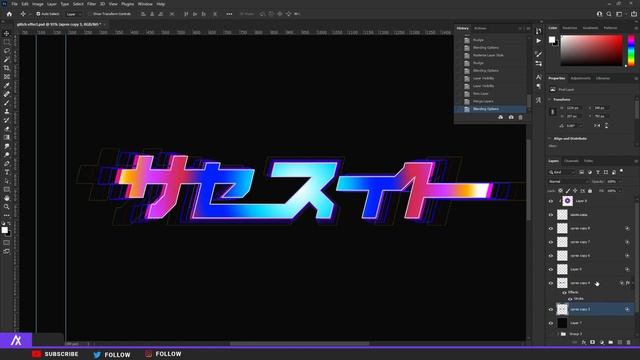640x360 pixels.
Task: Select the Eyedropper tool
Action: coord(7,85)
